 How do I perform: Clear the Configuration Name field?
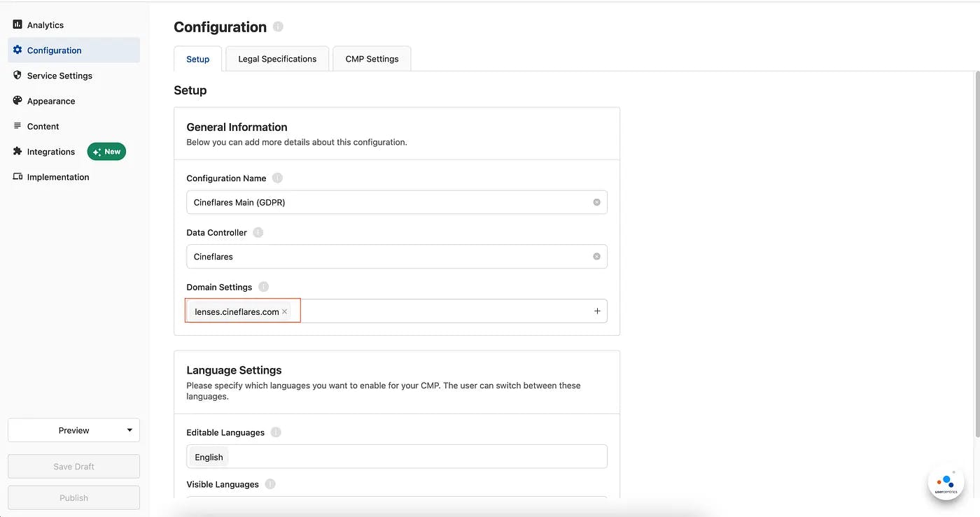tap(596, 202)
